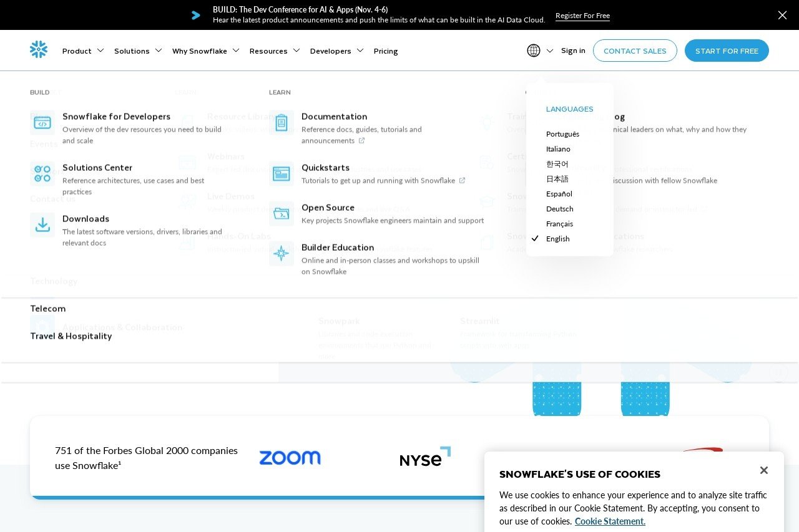
Task: Open the Open Source link
Action: coord(328,208)
